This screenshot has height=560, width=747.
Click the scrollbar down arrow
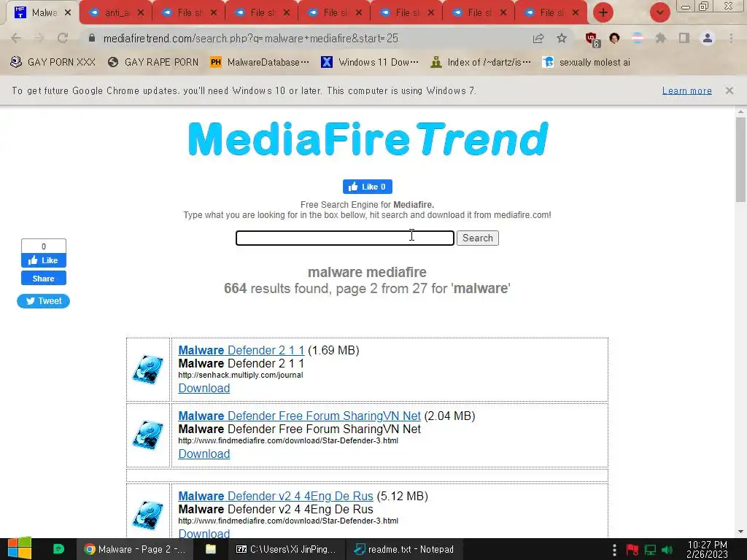(x=740, y=532)
